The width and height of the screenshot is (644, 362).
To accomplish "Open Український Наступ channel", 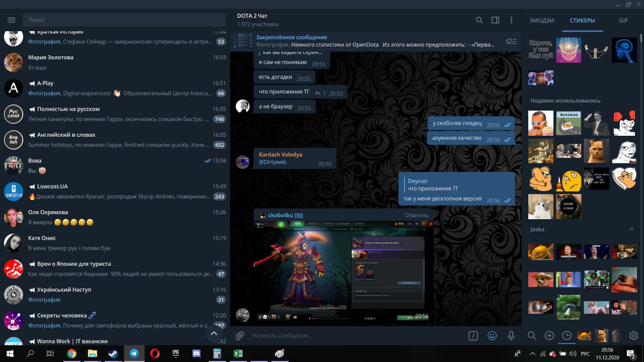I will point(115,295).
